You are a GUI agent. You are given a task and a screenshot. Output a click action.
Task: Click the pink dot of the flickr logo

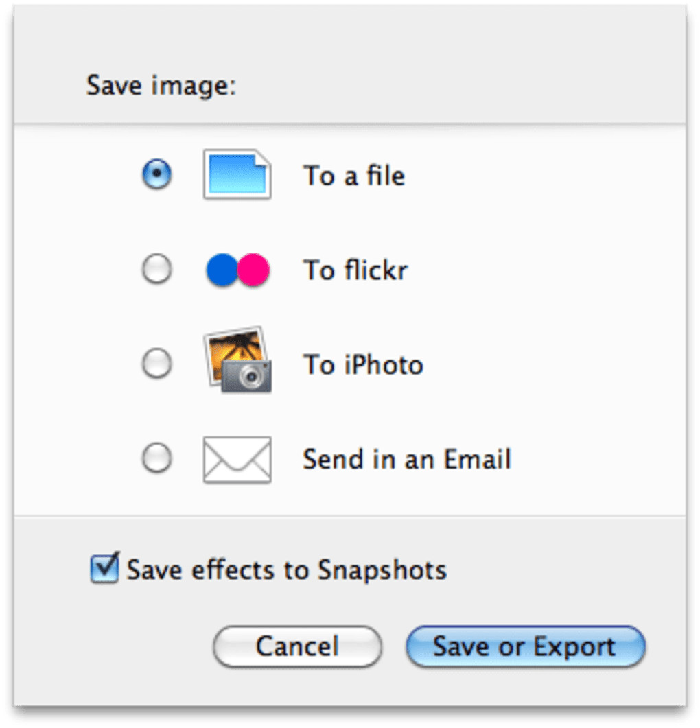click(253, 270)
